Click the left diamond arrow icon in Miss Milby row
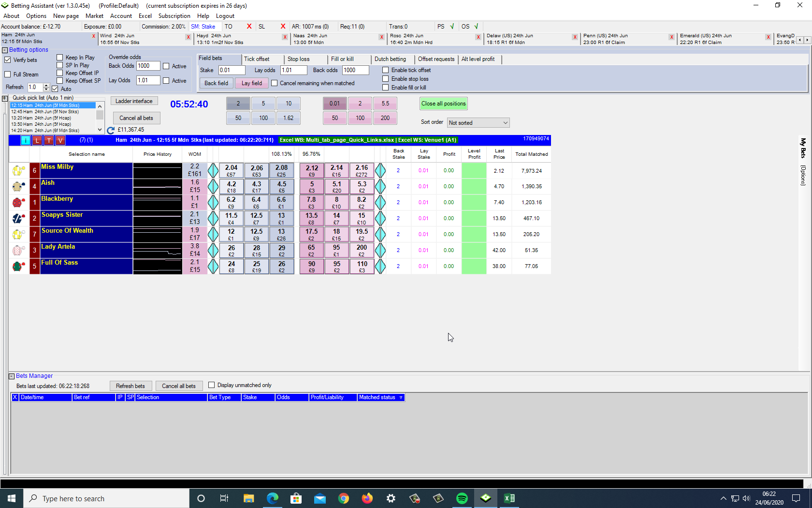The height and width of the screenshot is (508, 812). pyautogui.click(x=213, y=170)
